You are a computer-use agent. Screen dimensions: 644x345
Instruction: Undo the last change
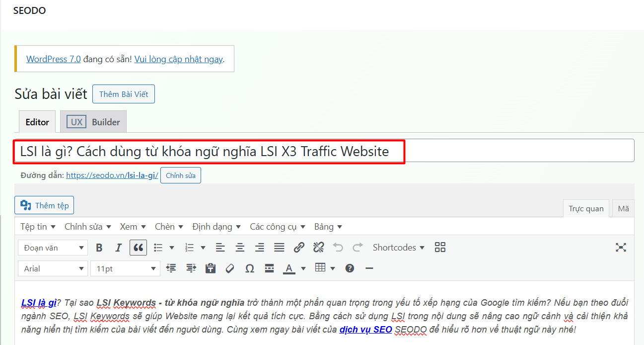[x=338, y=248]
